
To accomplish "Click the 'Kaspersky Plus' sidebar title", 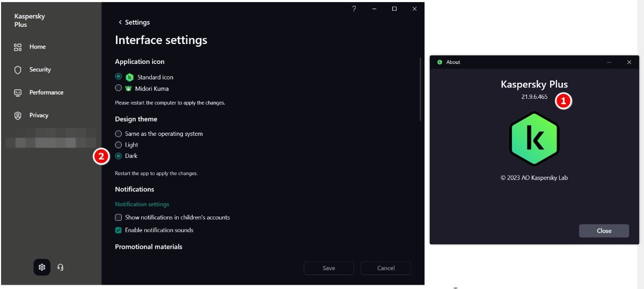I will click(30, 20).
